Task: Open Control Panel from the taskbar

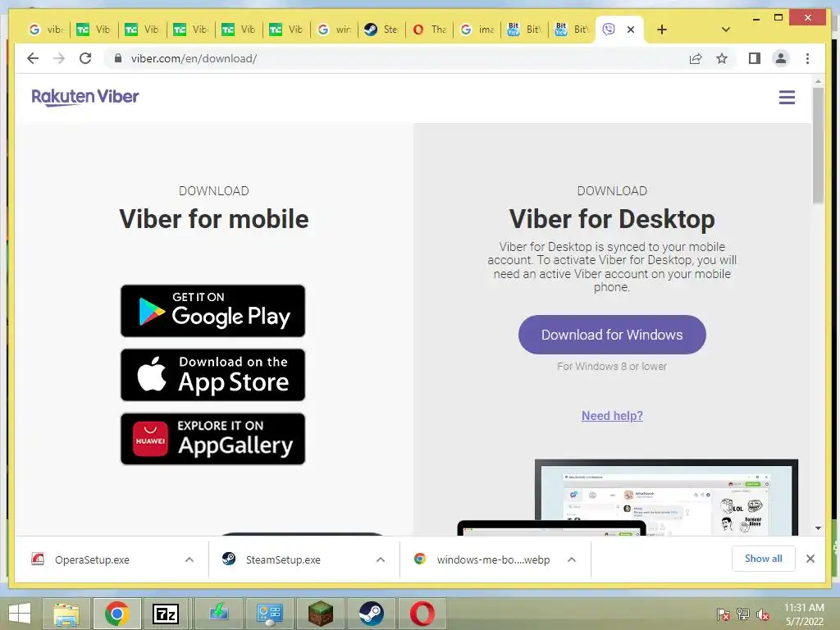Action: [x=269, y=614]
